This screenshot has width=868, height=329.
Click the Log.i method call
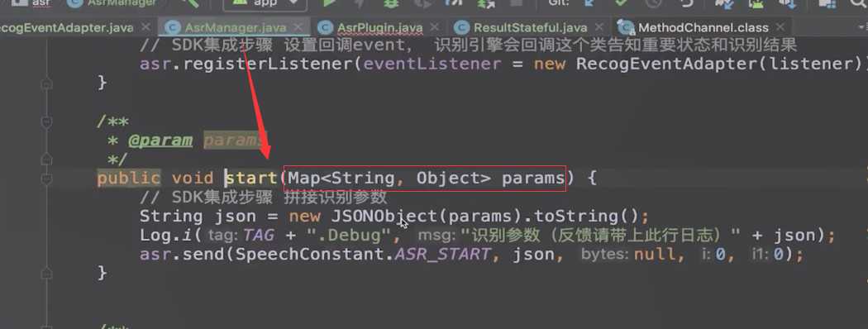[166, 236]
